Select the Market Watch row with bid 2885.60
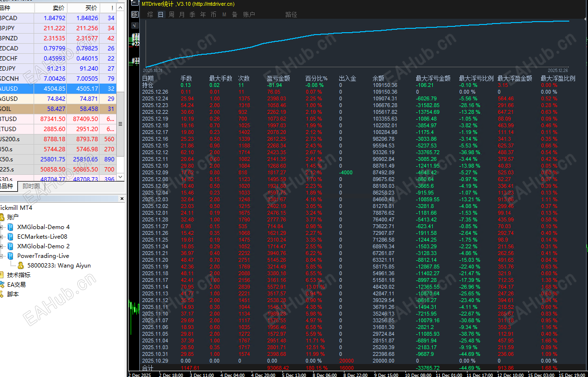Screen dimensions: 588x377 click(x=59, y=129)
